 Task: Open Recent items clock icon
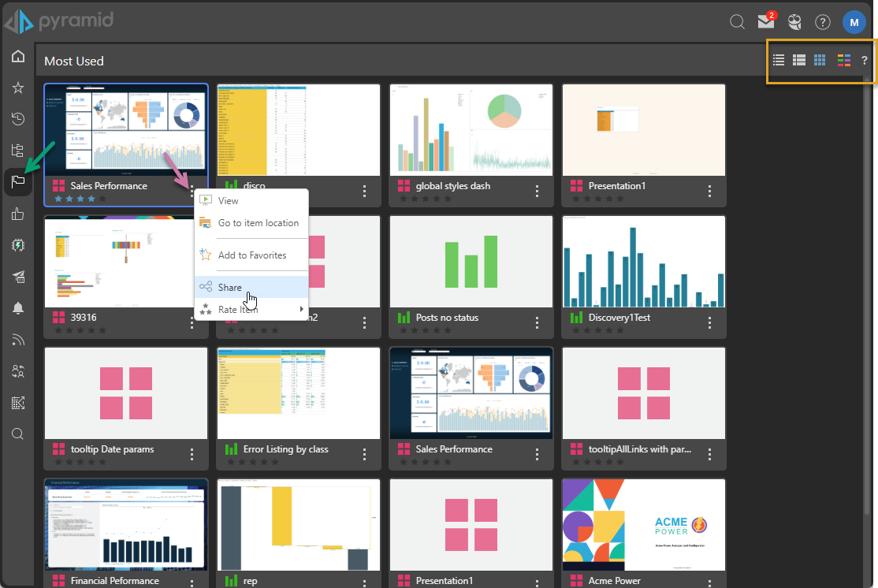tap(17, 119)
